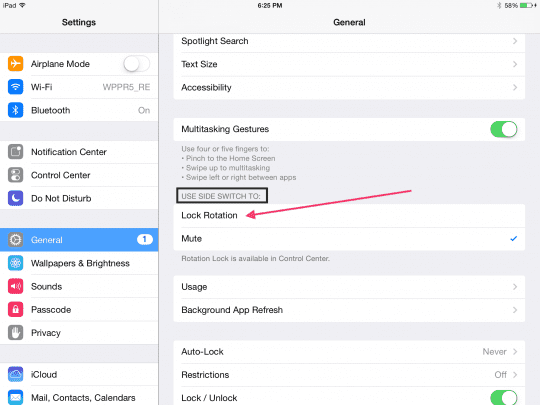Open Wi-Fi settings via its blue icon

click(x=15, y=87)
